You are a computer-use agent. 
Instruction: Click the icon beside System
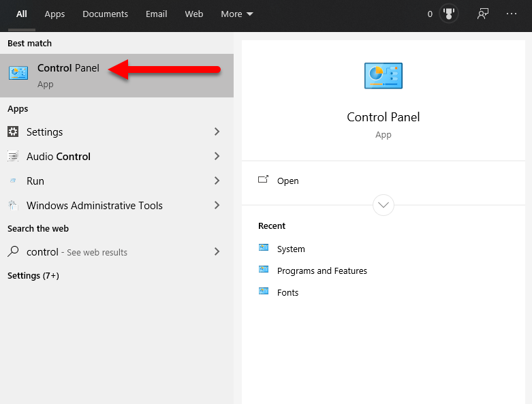(264, 247)
